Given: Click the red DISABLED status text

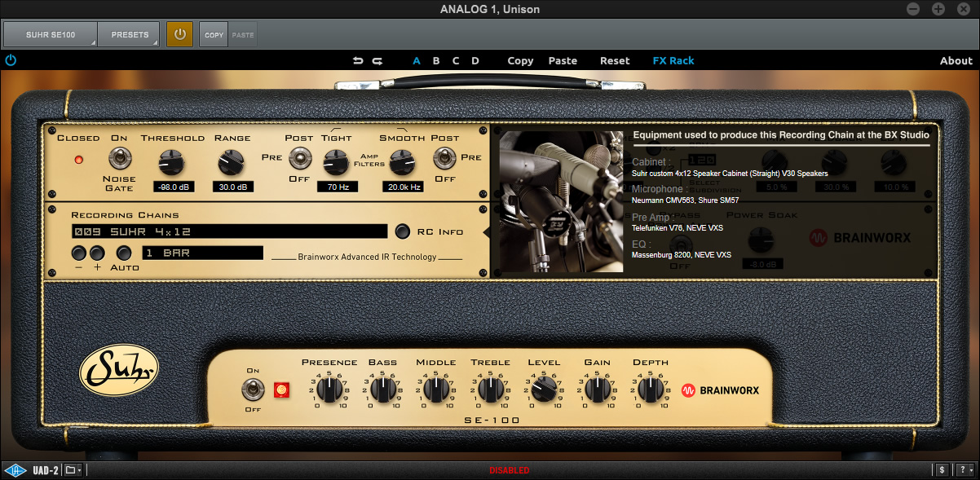Looking at the screenshot, I should pyautogui.click(x=510, y=470).
